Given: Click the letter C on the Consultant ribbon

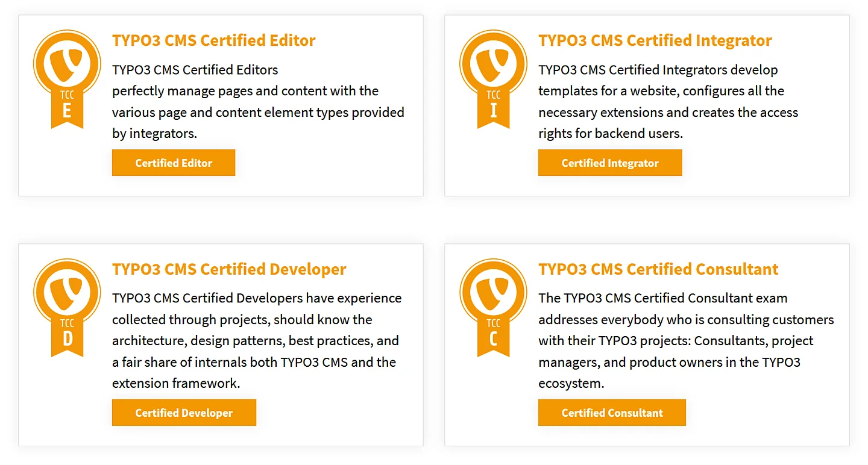Looking at the screenshot, I should [493, 339].
